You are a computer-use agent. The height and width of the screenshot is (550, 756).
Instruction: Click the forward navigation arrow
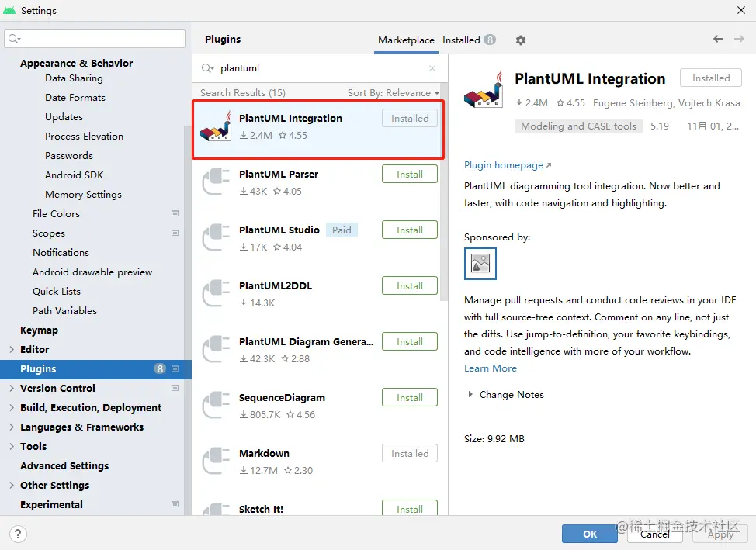click(x=739, y=39)
